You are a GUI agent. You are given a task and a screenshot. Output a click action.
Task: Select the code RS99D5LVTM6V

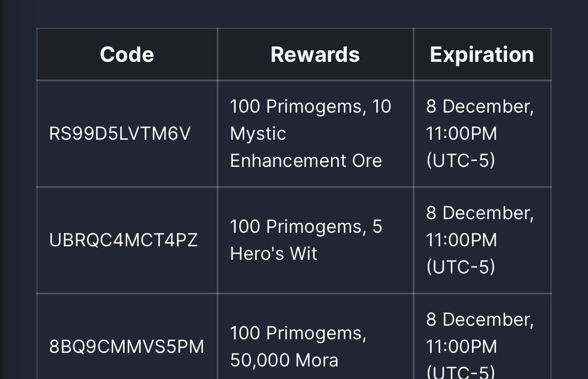pyautogui.click(x=120, y=134)
